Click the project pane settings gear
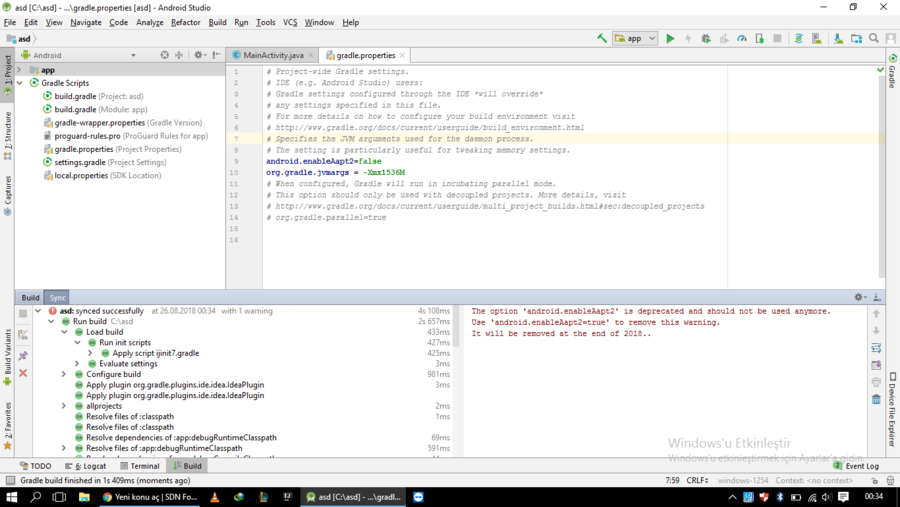 (x=199, y=55)
